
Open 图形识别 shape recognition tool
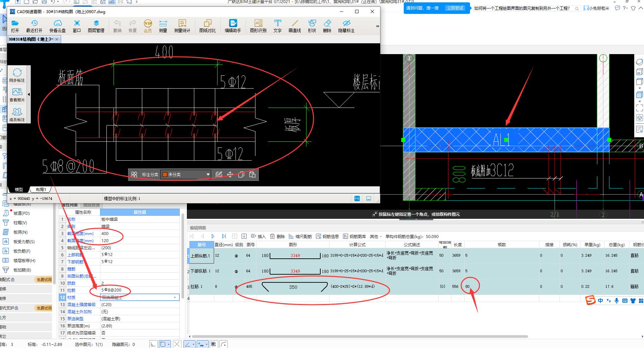point(258,26)
